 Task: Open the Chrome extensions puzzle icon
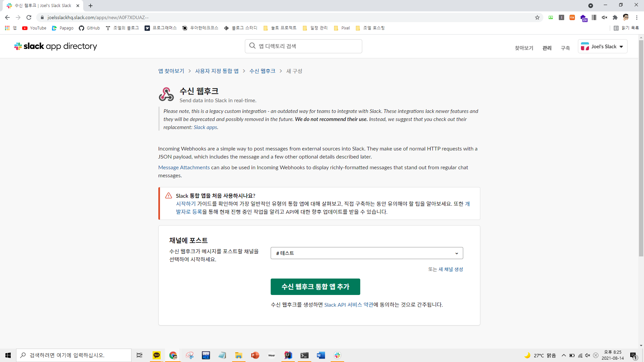click(x=615, y=17)
